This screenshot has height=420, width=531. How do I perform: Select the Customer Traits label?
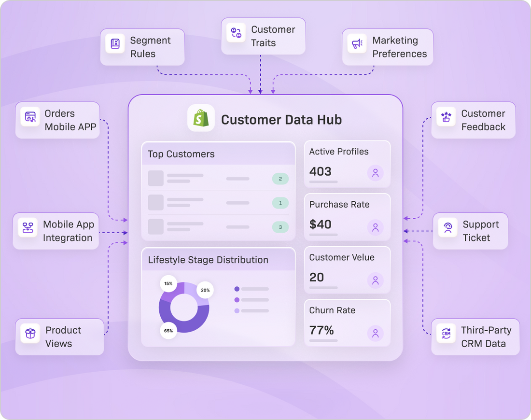273,36
